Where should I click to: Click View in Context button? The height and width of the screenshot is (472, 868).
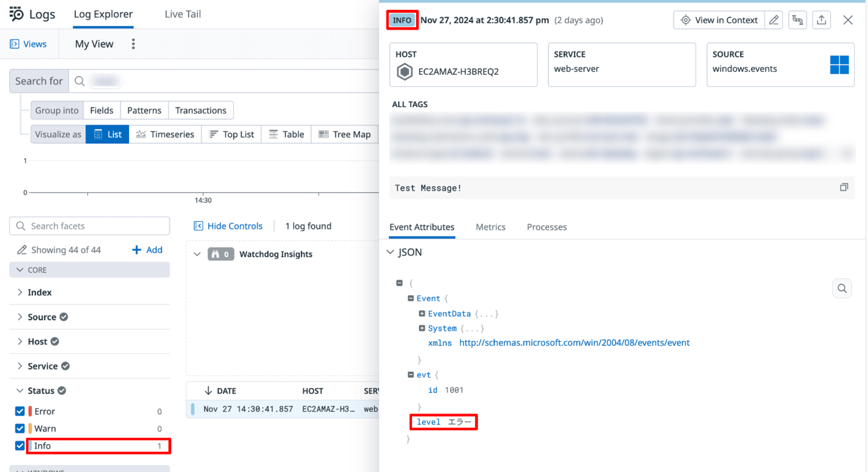(x=719, y=20)
